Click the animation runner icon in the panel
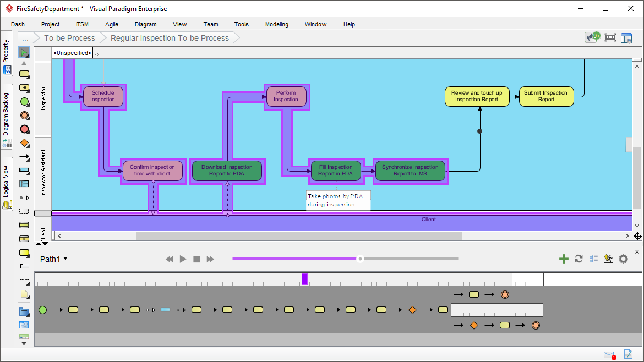 608,259
